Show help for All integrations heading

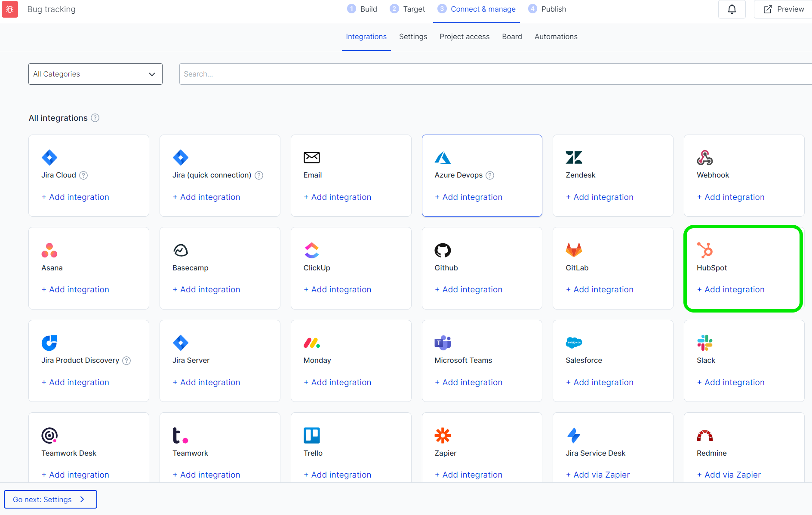[95, 118]
